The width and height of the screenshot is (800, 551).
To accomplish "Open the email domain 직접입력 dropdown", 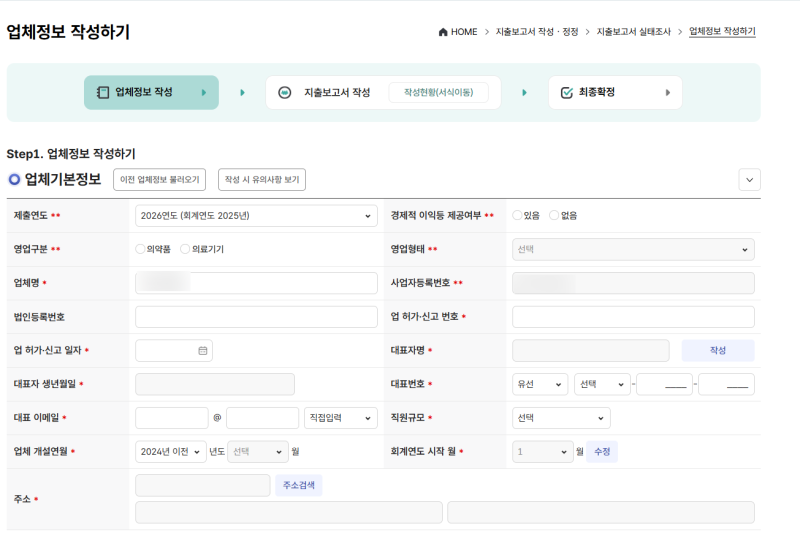I will pyautogui.click(x=341, y=418).
